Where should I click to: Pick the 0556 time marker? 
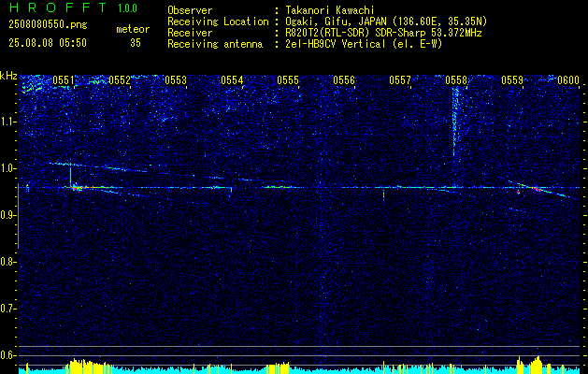click(x=344, y=80)
